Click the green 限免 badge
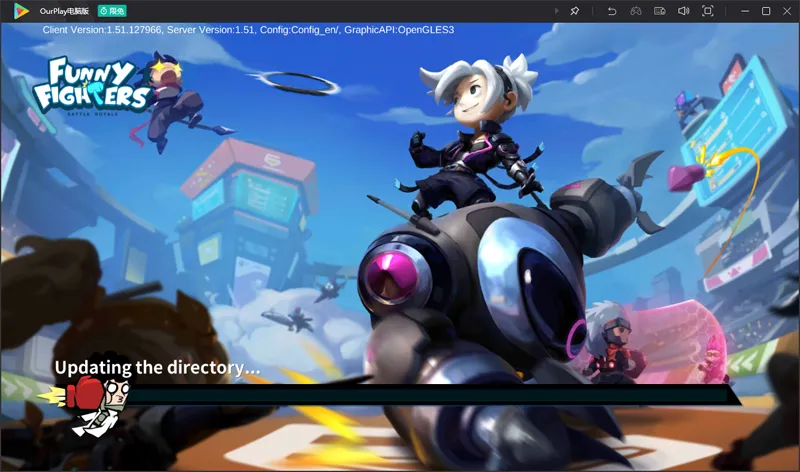Image resolution: width=800 pixels, height=472 pixels. click(x=112, y=11)
